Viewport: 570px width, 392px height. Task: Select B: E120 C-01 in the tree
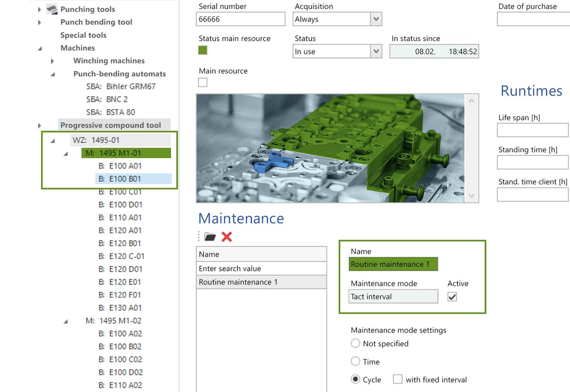[x=121, y=256]
